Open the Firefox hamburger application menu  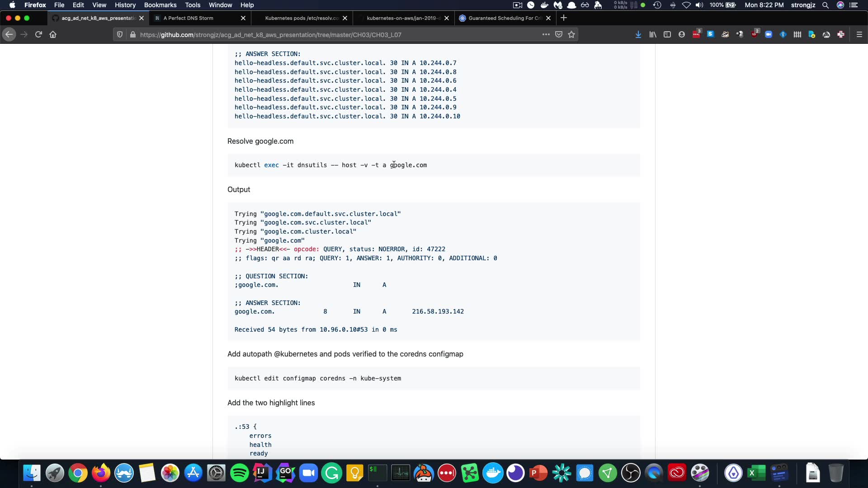(x=859, y=34)
